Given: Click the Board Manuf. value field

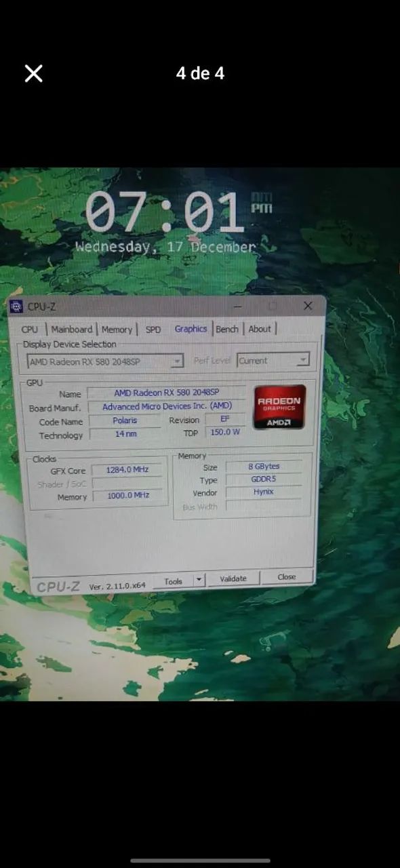Looking at the screenshot, I should [x=166, y=406].
